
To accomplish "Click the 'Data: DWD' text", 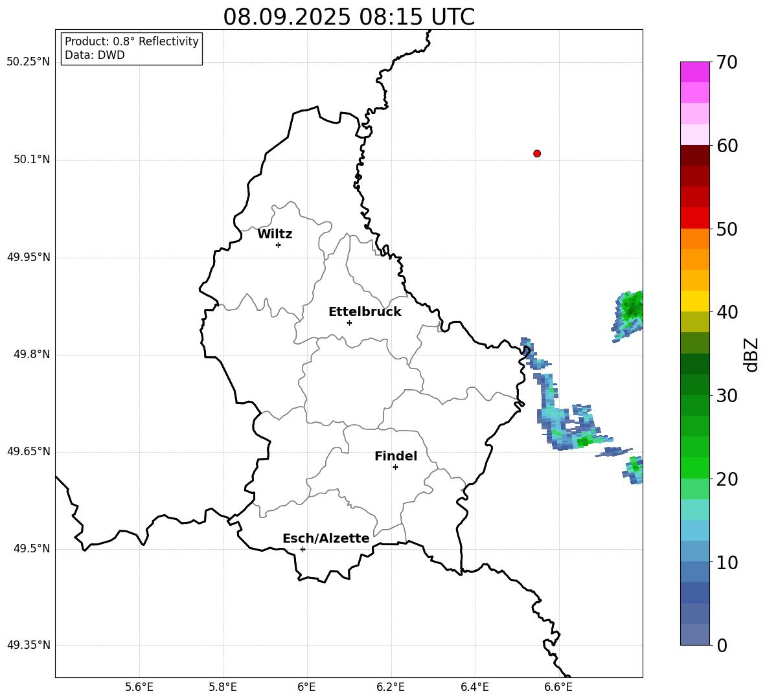I will tap(95, 55).
